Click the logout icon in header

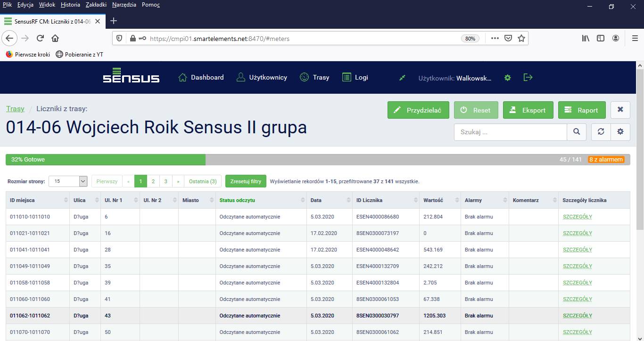[x=528, y=77]
